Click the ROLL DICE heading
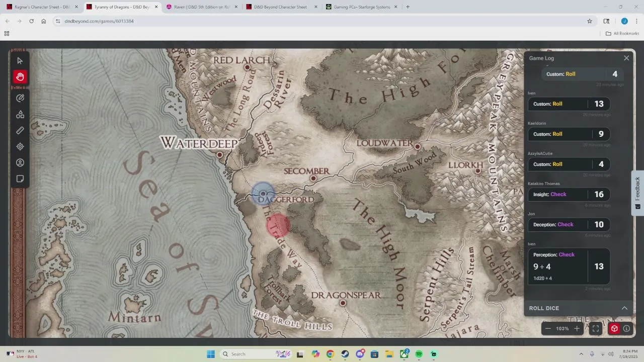 pos(544,308)
